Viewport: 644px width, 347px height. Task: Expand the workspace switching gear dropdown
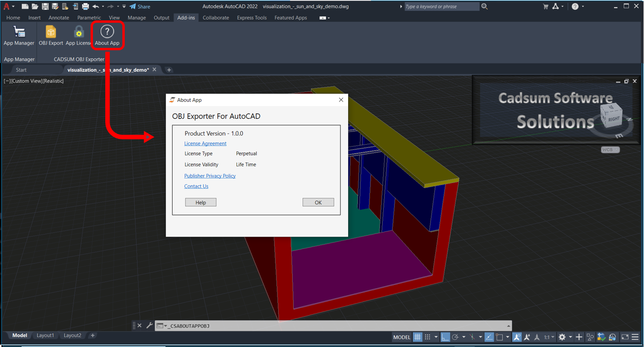570,337
